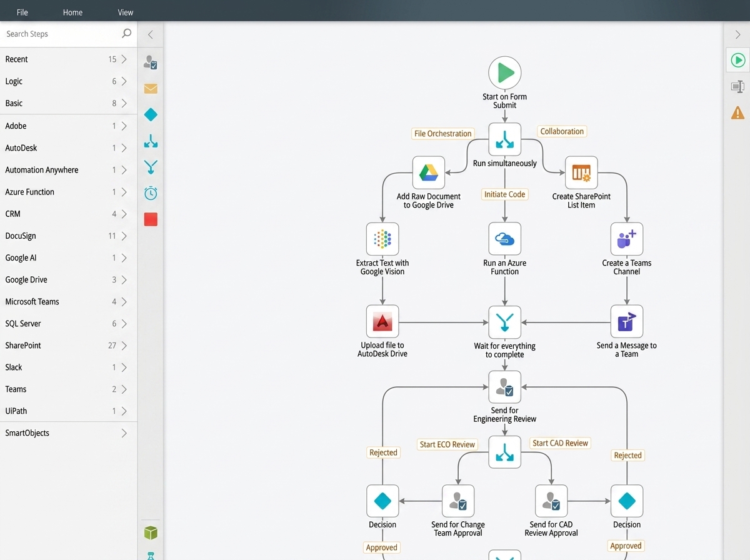
Task: Select the red square end step icon
Action: tap(151, 219)
